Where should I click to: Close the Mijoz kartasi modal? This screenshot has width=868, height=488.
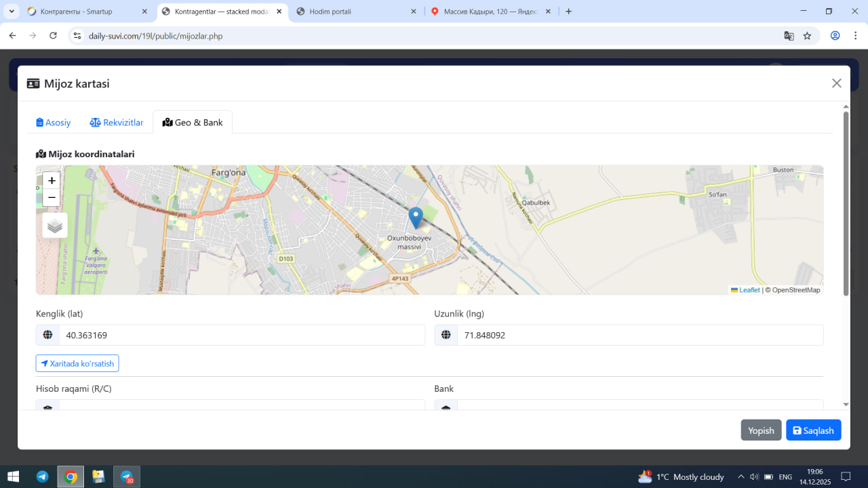pyautogui.click(x=836, y=83)
